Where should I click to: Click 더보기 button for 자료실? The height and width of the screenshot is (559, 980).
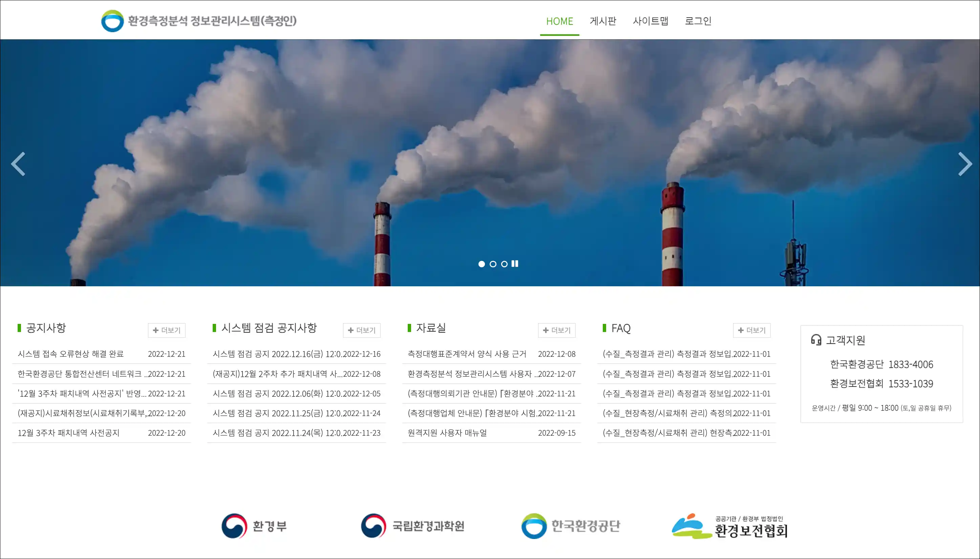click(x=556, y=330)
